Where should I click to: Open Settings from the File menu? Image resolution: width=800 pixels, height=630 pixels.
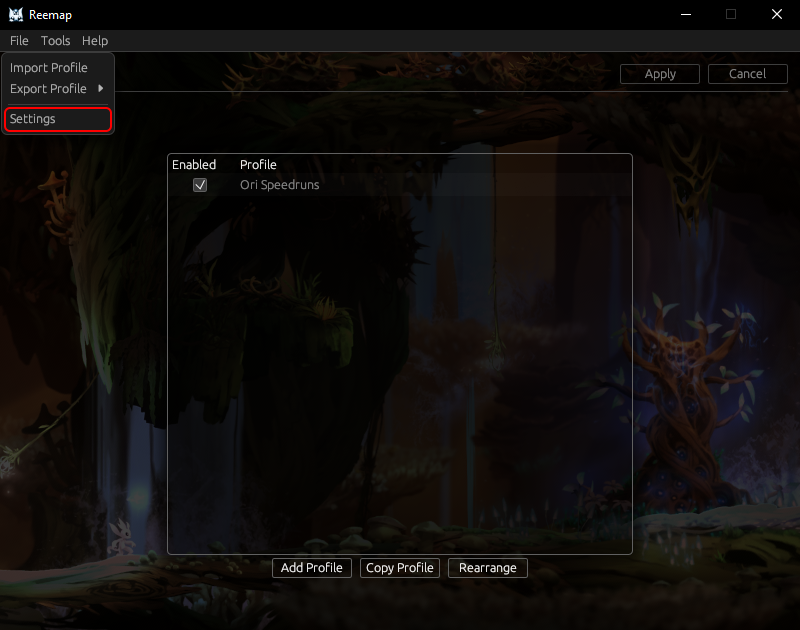34,119
